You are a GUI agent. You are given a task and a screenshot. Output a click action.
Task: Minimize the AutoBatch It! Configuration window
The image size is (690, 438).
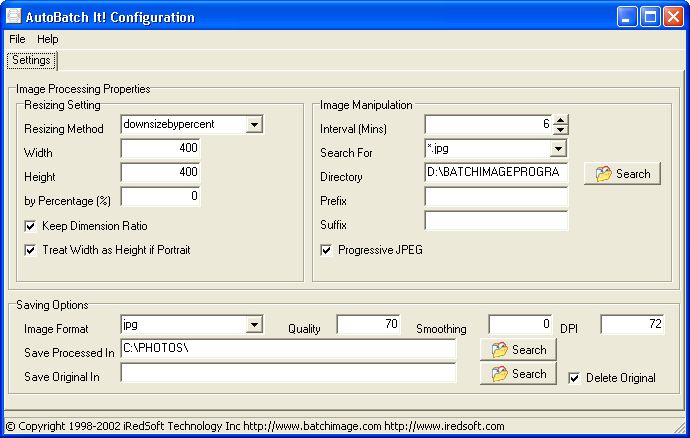(627, 17)
